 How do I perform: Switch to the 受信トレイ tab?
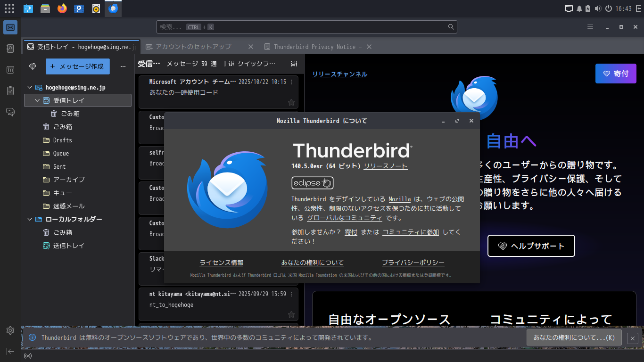(81, 47)
